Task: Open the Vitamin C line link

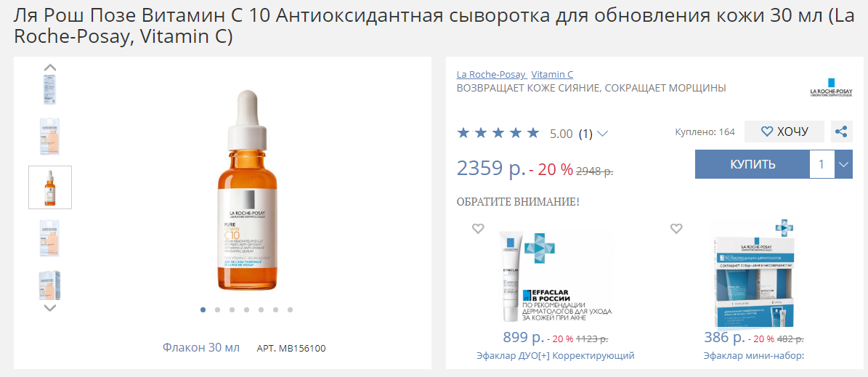Action: pos(552,74)
